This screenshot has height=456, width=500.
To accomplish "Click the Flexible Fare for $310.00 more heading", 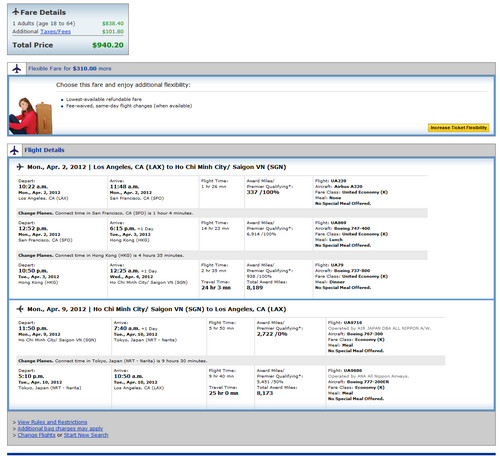I will (x=70, y=69).
